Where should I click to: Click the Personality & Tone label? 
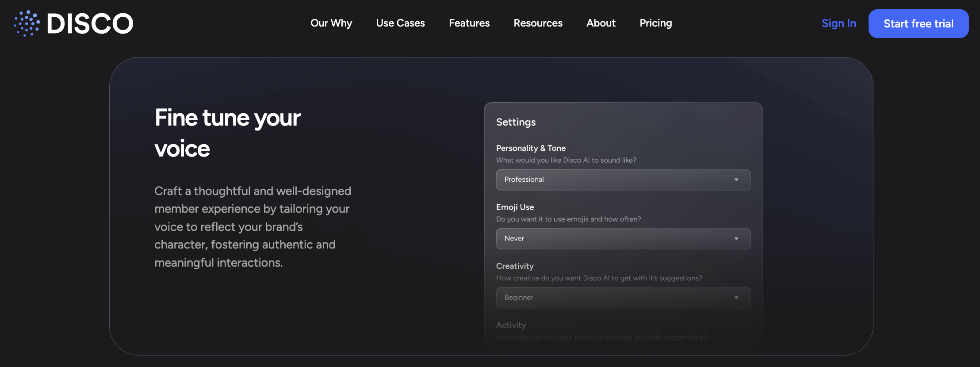click(x=531, y=148)
